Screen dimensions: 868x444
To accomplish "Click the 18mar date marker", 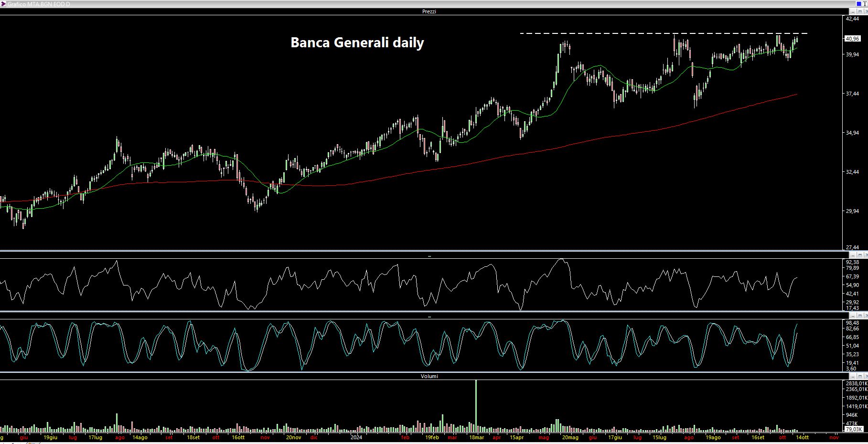I will (476, 437).
